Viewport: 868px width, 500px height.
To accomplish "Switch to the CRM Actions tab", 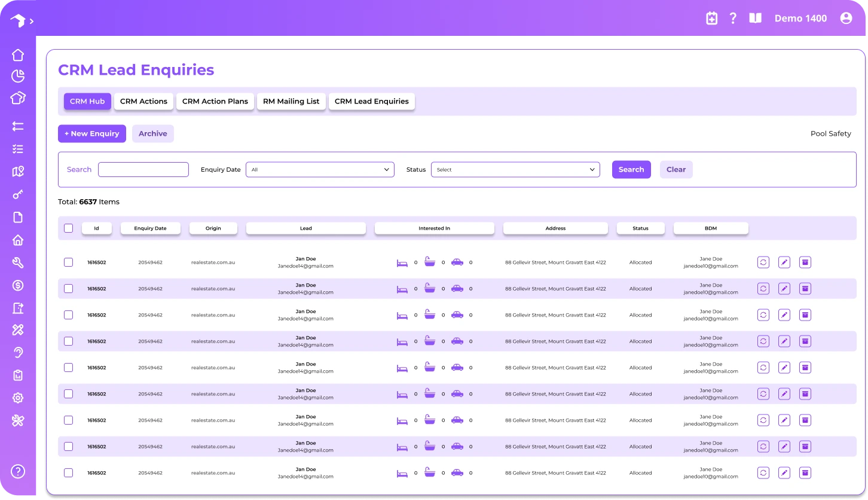I will tap(143, 101).
